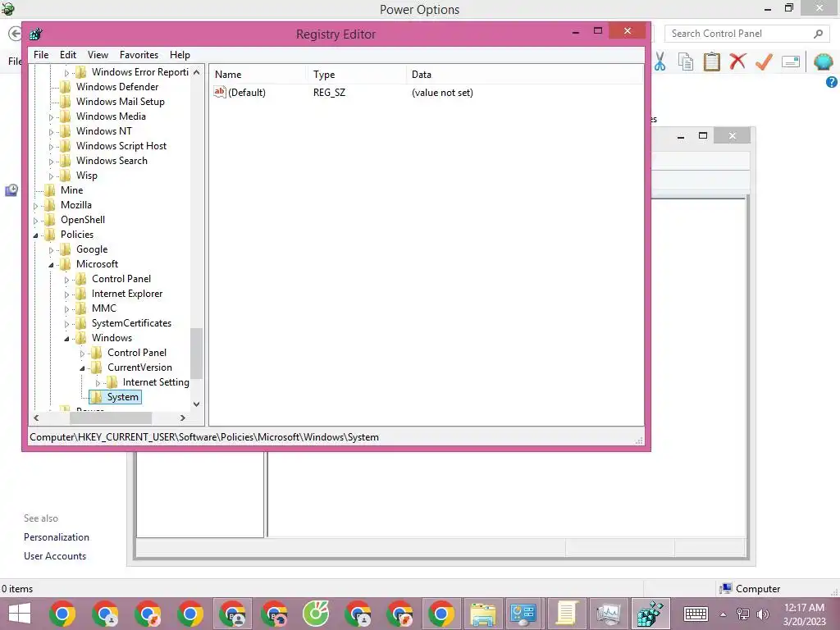The height and width of the screenshot is (630, 840).
Task: Click the Registry Editor title bar icon
Action: tap(36, 34)
